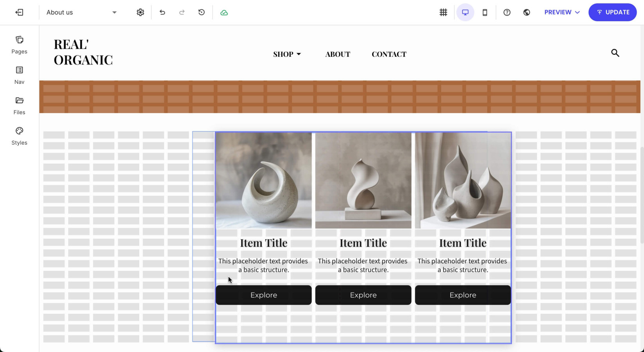Select placeholder text under last item
Image resolution: width=644 pixels, height=352 pixels.
[462, 265]
